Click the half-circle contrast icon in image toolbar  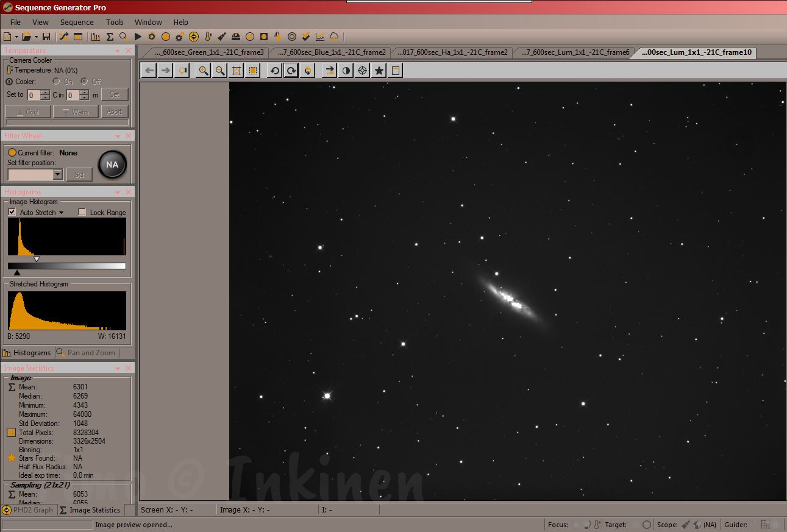click(346, 71)
